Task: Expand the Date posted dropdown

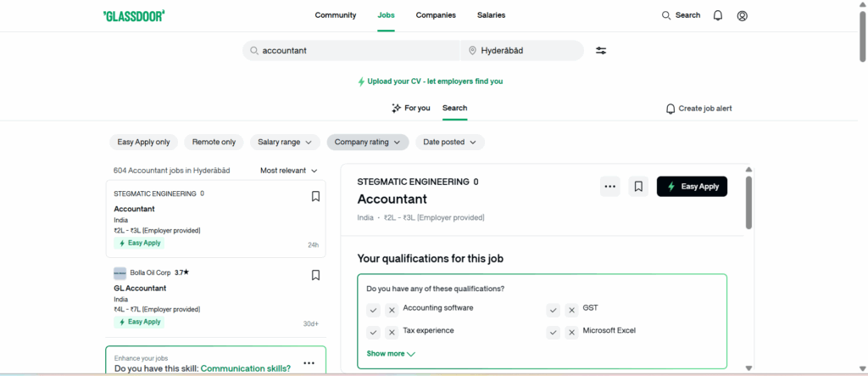Action: 450,142
